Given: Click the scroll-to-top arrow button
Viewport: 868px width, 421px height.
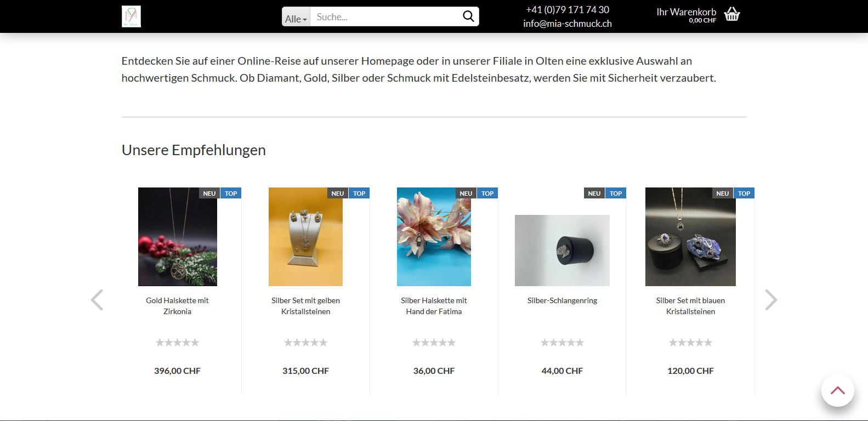Looking at the screenshot, I should point(837,390).
